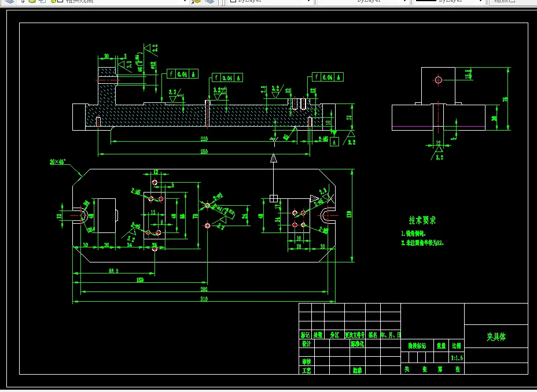Select the 审核 title block cell
This screenshot has height=392, width=537.
point(306,361)
